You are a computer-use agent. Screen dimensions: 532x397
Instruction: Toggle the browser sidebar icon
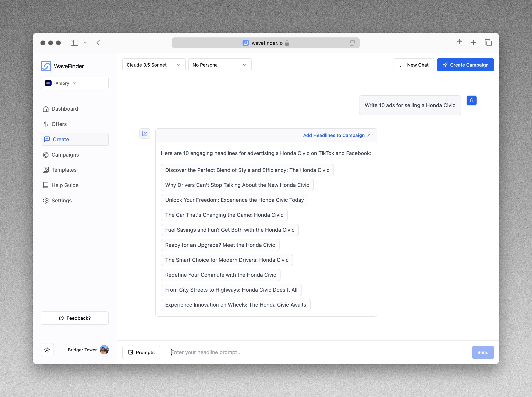coord(74,43)
